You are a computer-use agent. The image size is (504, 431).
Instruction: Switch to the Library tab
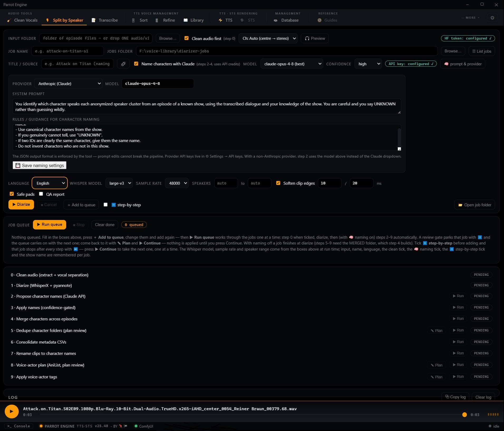coord(194,20)
